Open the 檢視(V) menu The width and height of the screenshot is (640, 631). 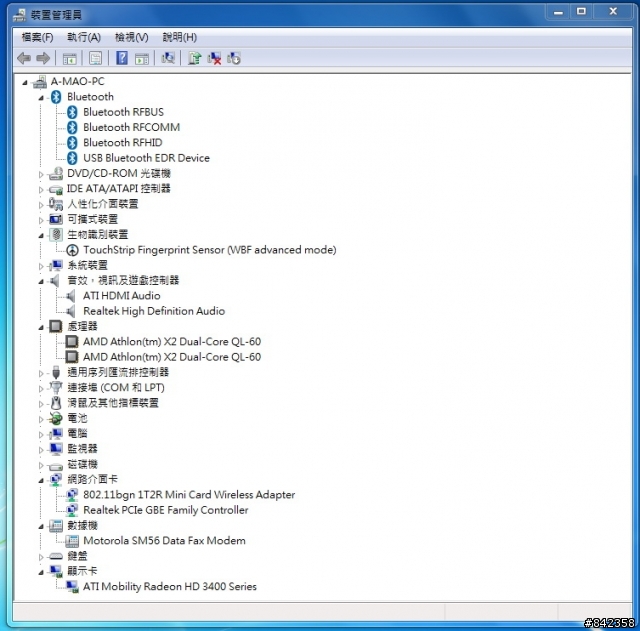tap(131, 38)
